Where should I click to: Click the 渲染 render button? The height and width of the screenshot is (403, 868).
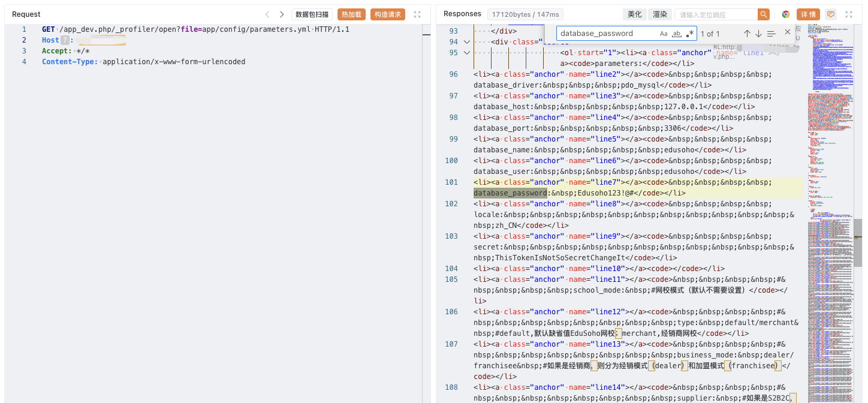[x=659, y=14]
